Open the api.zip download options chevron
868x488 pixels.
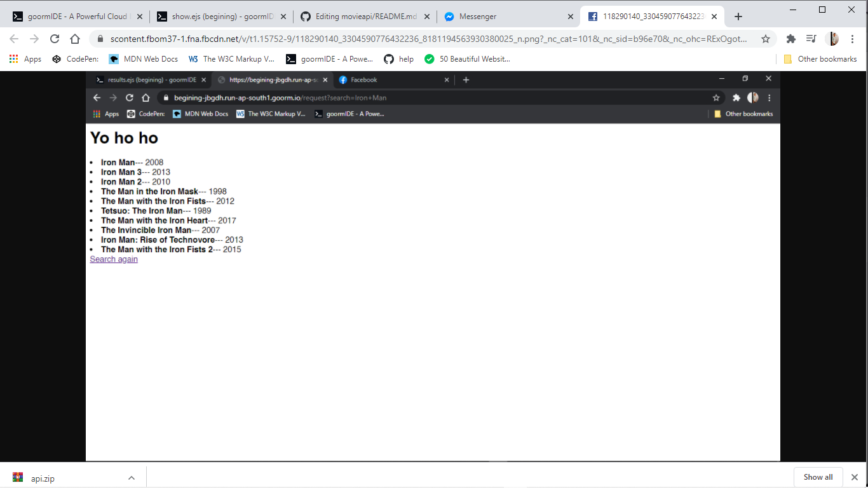132,477
